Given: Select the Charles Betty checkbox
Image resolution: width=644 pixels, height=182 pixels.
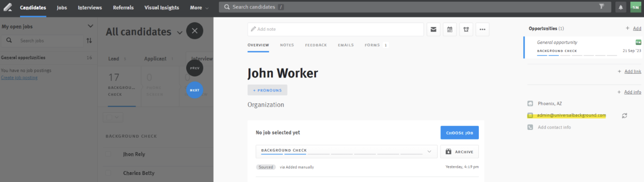Looking at the screenshot, I should [108, 173].
